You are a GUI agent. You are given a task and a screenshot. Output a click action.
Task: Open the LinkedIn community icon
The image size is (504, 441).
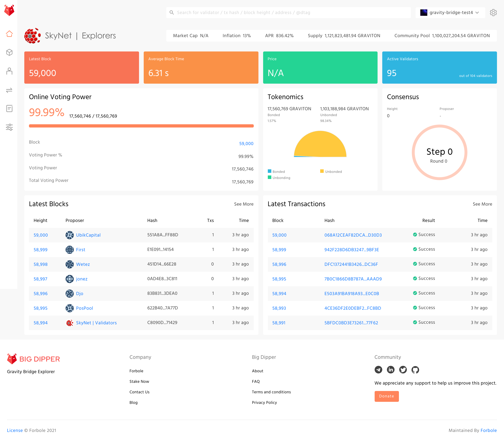(x=390, y=370)
